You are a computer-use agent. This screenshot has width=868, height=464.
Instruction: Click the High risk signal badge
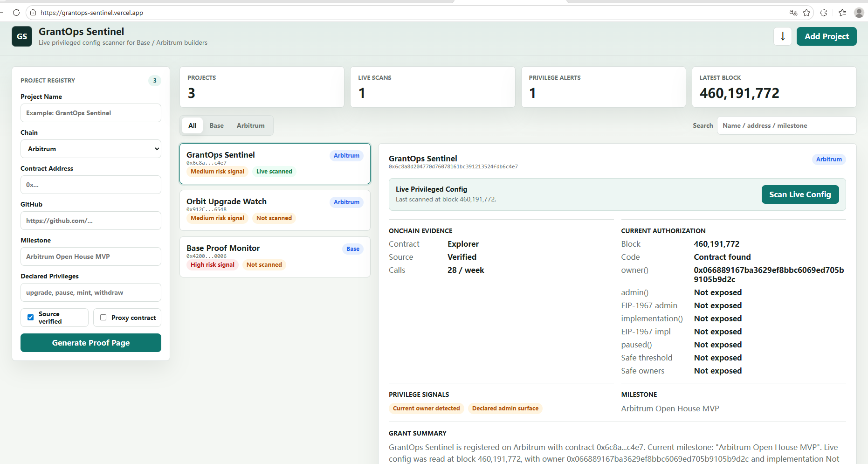click(213, 265)
